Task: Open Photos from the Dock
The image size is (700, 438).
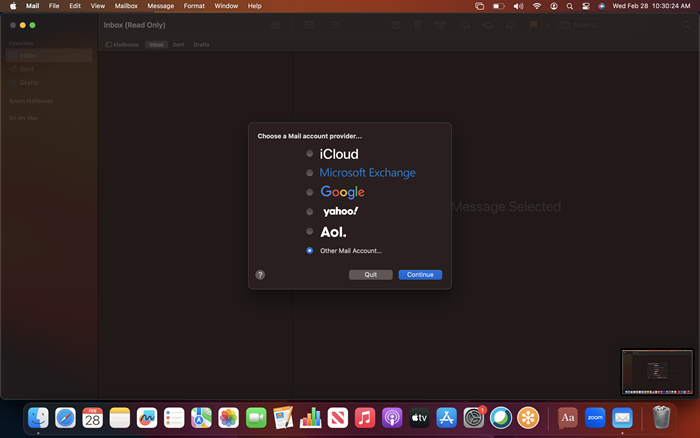Action: [x=229, y=418]
